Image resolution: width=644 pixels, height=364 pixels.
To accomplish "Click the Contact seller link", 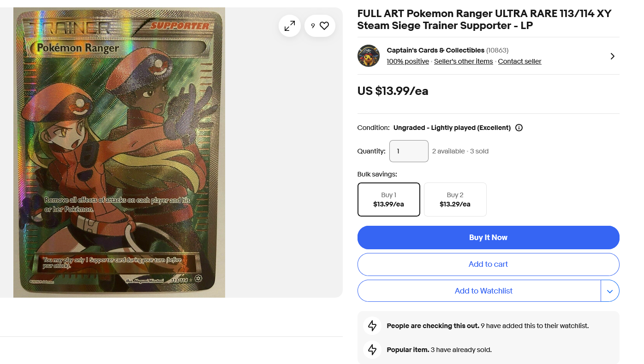I will (x=519, y=61).
